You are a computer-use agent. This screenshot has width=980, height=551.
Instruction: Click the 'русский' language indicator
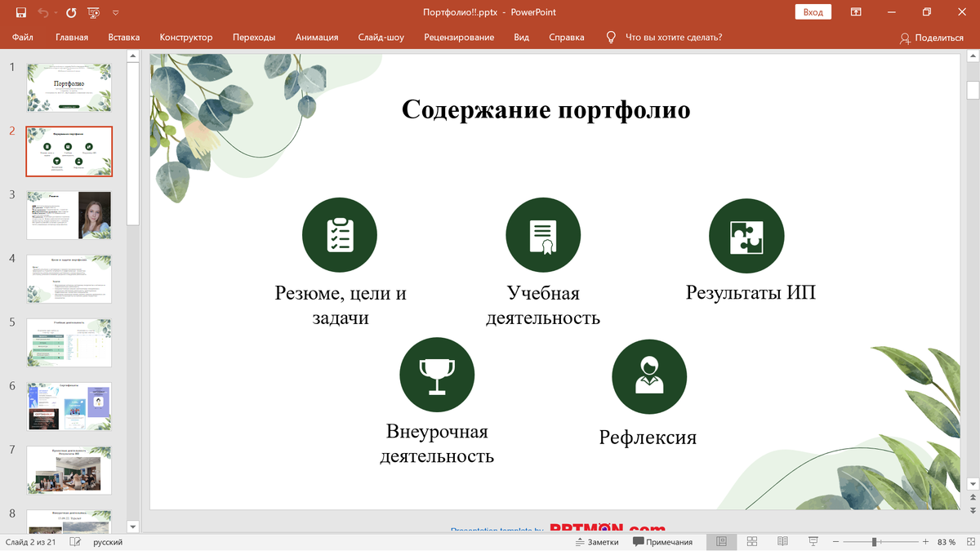[108, 542]
